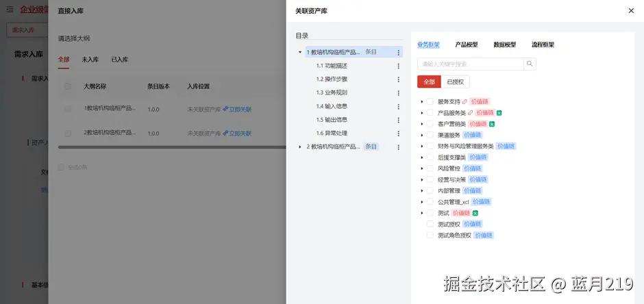Expand the 2 教培机构临柜产品 tree node
Viewport: 644px width, 304px height.
300,147
